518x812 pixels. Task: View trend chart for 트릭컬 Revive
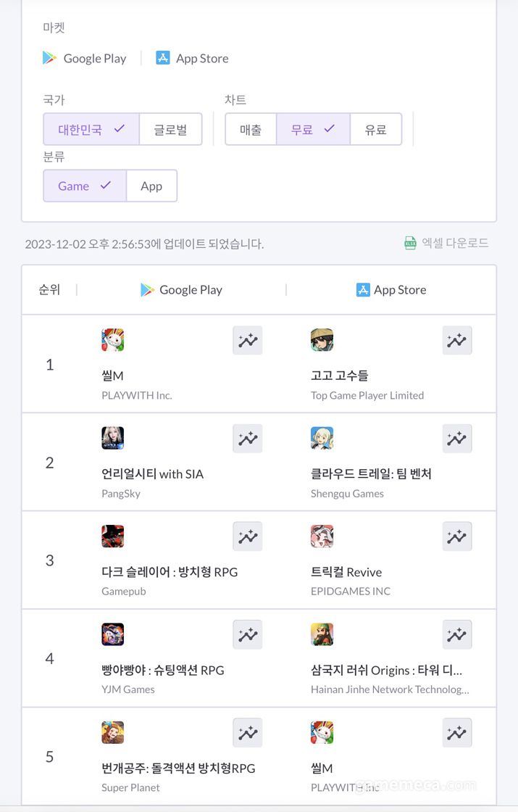(456, 536)
